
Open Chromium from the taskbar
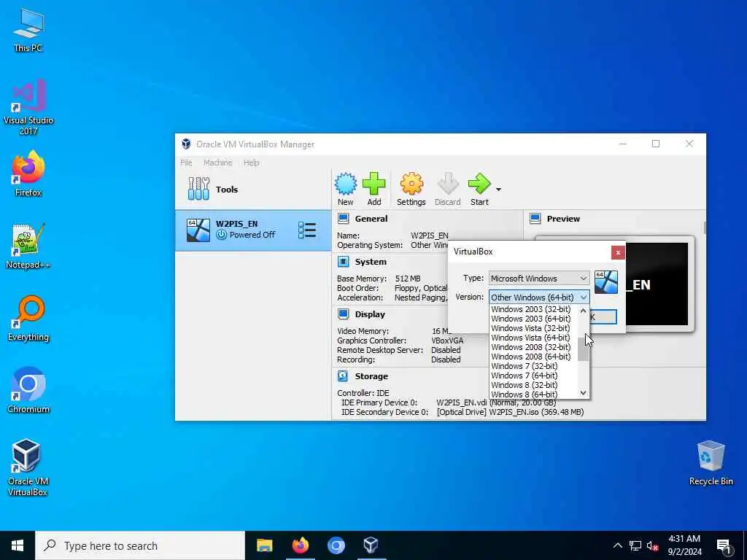tap(336, 545)
